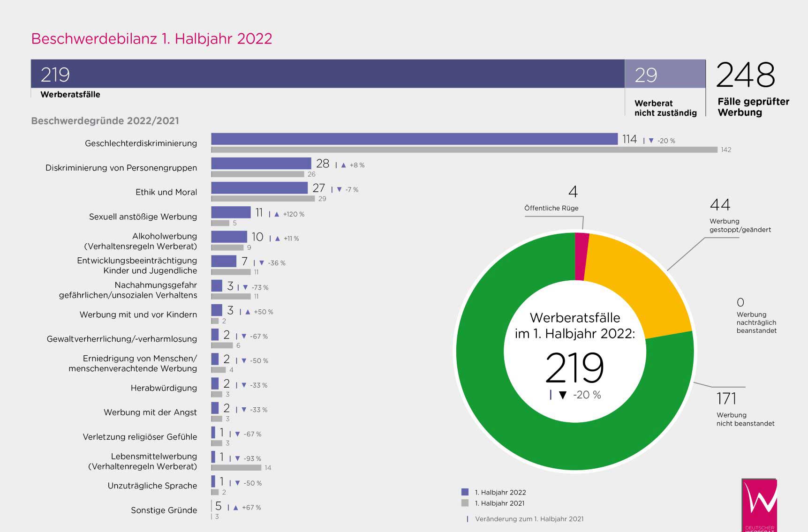Image resolution: width=808 pixels, height=532 pixels.
Task: Click the large 219 in the donut center
Action: [574, 368]
